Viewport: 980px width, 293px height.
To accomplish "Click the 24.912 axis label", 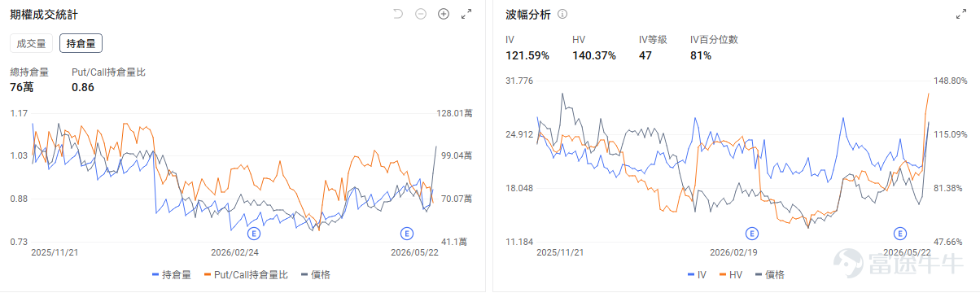I will (x=519, y=134).
